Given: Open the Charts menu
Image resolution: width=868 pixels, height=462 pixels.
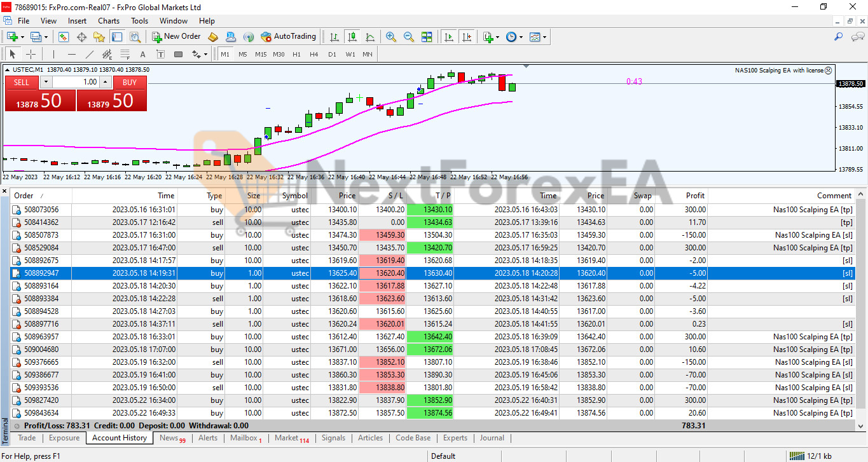Looking at the screenshot, I should (x=109, y=21).
